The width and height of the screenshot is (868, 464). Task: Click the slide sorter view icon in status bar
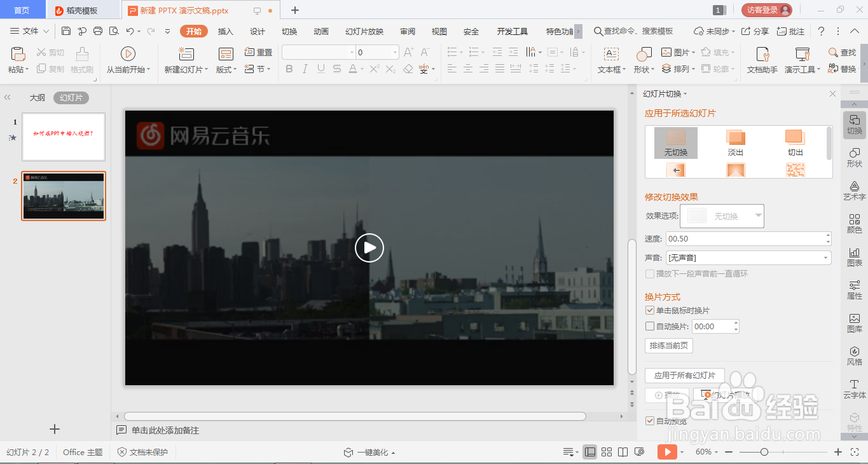(x=607, y=452)
